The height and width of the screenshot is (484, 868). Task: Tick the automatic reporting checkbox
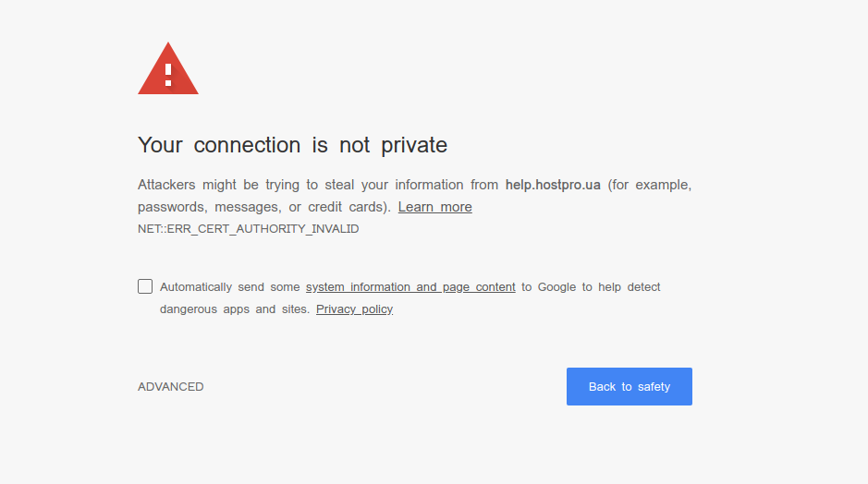145,286
